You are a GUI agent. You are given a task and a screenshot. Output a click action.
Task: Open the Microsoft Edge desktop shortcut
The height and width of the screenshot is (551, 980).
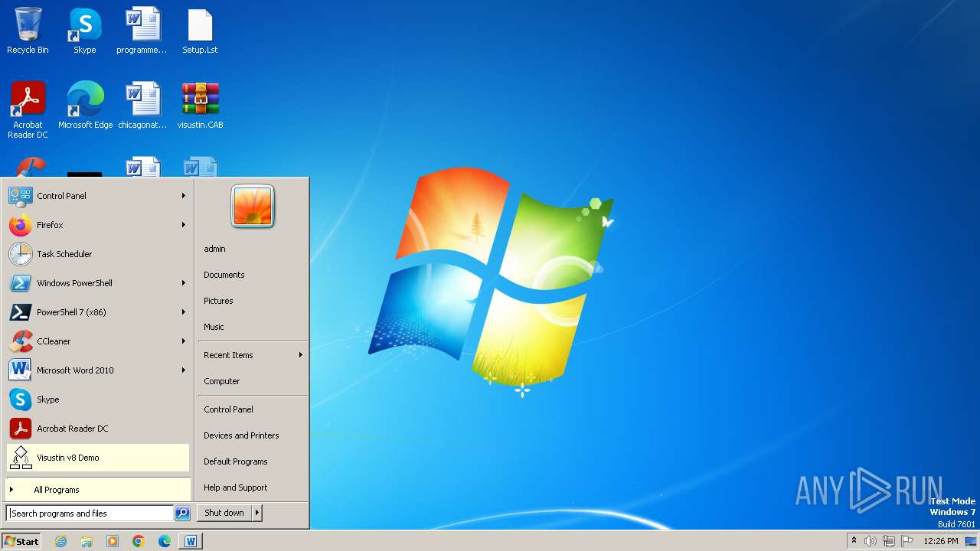[x=85, y=106]
